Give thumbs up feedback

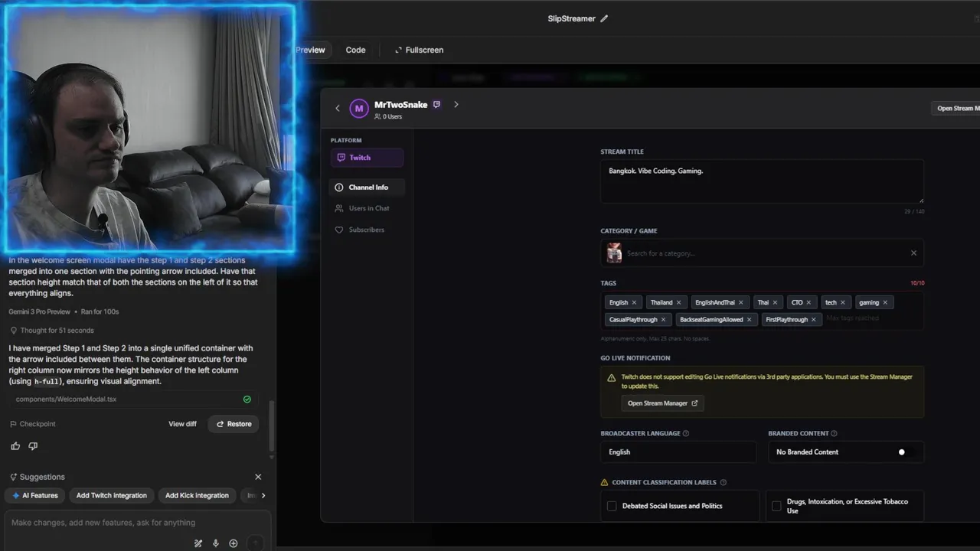(15, 446)
